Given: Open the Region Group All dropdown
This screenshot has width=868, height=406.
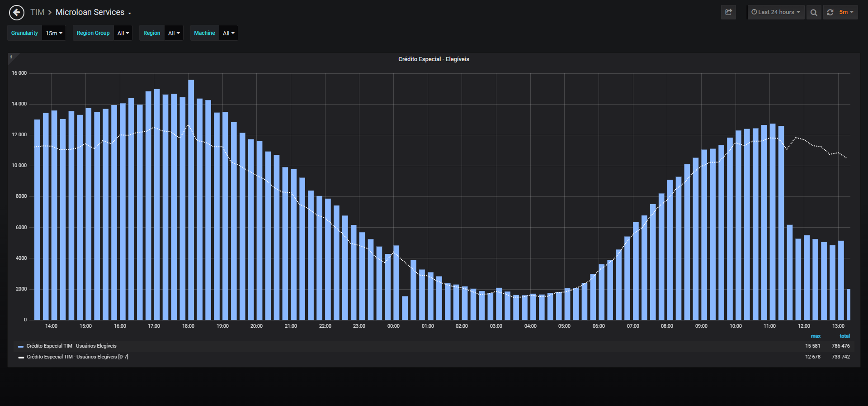Looking at the screenshot, I should pyautogui.click(x=123, y=33).
